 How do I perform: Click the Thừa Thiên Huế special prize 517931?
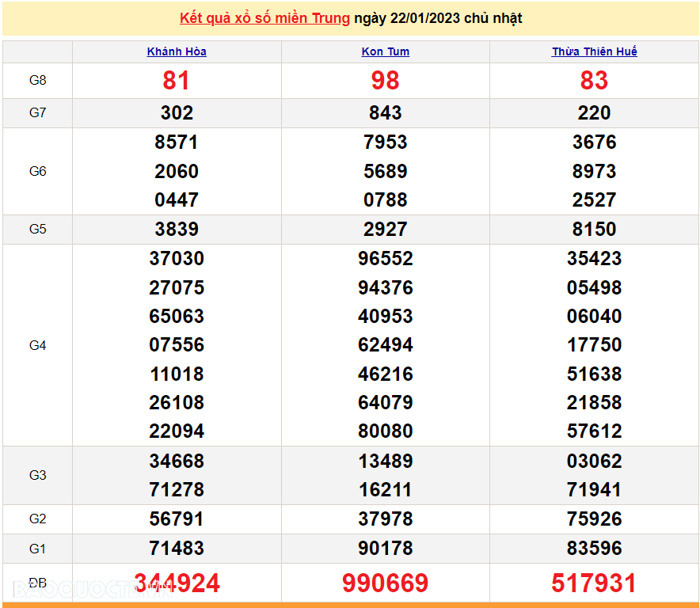click(x=594, y=583)
